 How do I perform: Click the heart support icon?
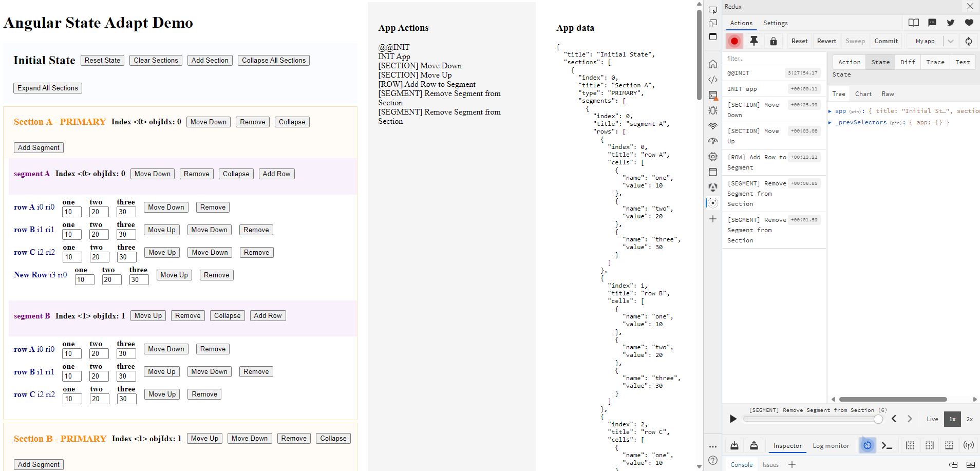pos(969,23)
